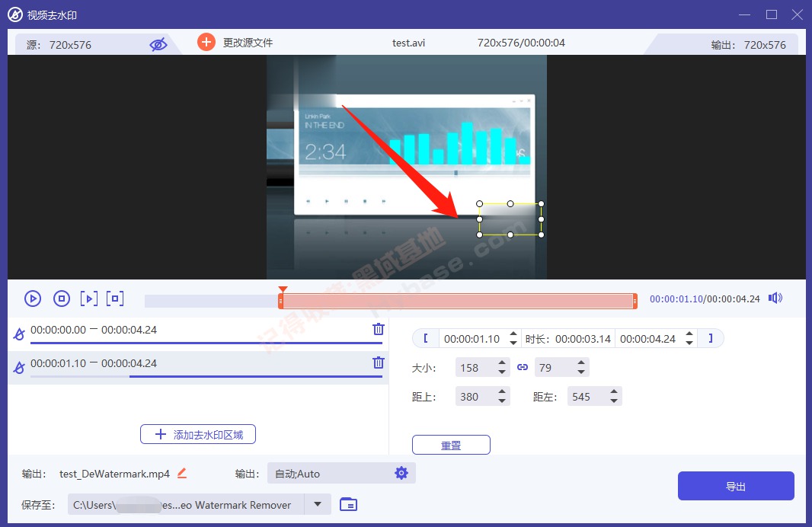Decrease the width value 158
The width and height of the screenshot is (812, 527).
pyautogui.click(x=502, y=372)
